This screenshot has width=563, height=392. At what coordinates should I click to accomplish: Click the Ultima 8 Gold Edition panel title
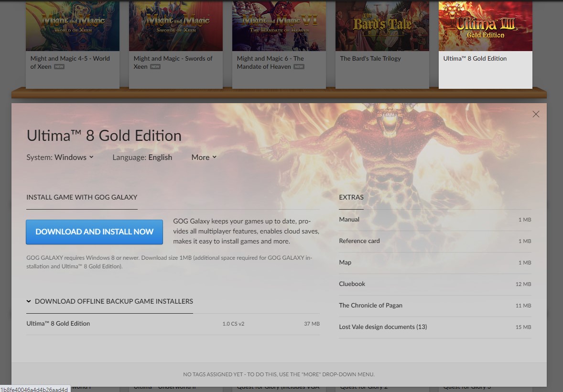coord(104,136)
